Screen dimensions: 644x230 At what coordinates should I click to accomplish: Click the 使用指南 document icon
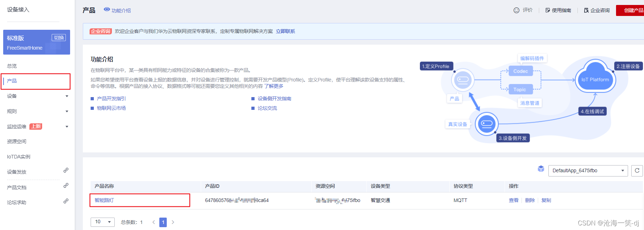pos(548,10)
